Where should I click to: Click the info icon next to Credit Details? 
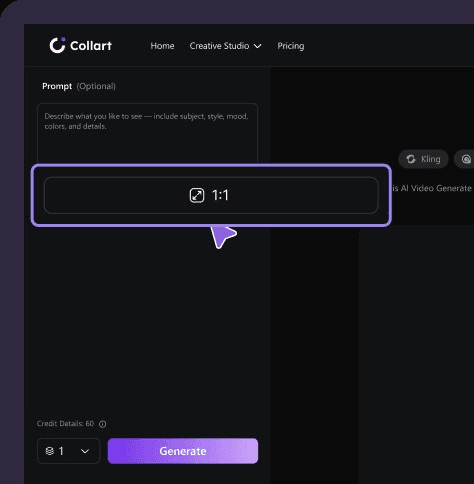[103, 424]
